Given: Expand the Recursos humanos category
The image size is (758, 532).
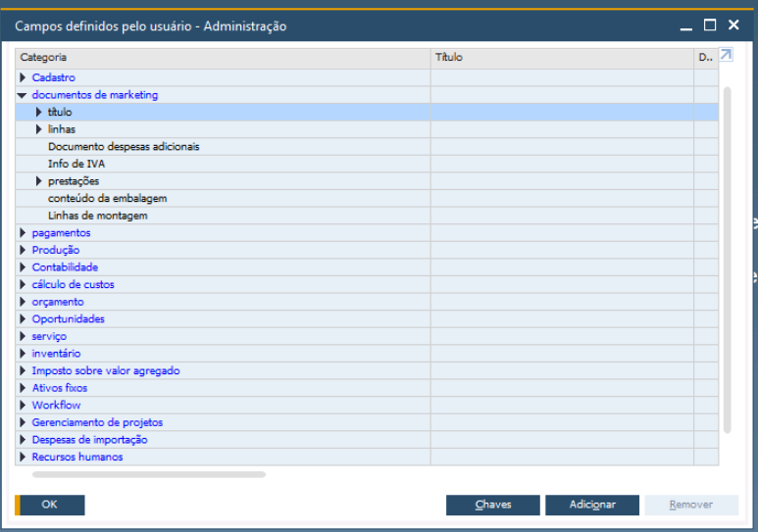Looking at the screenshot, I should click(x=23, y=458).
